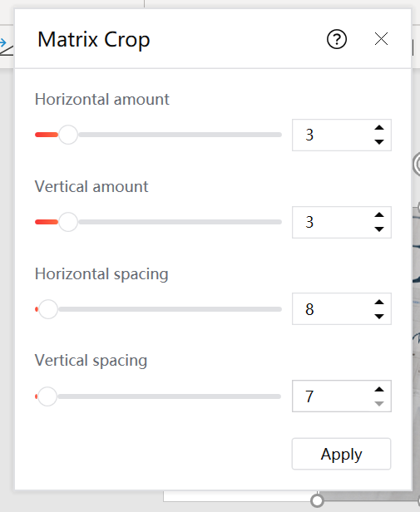Increase Vertical amount with up arrow
This screenshot has height=512, width=420.
tap(379, 214)
